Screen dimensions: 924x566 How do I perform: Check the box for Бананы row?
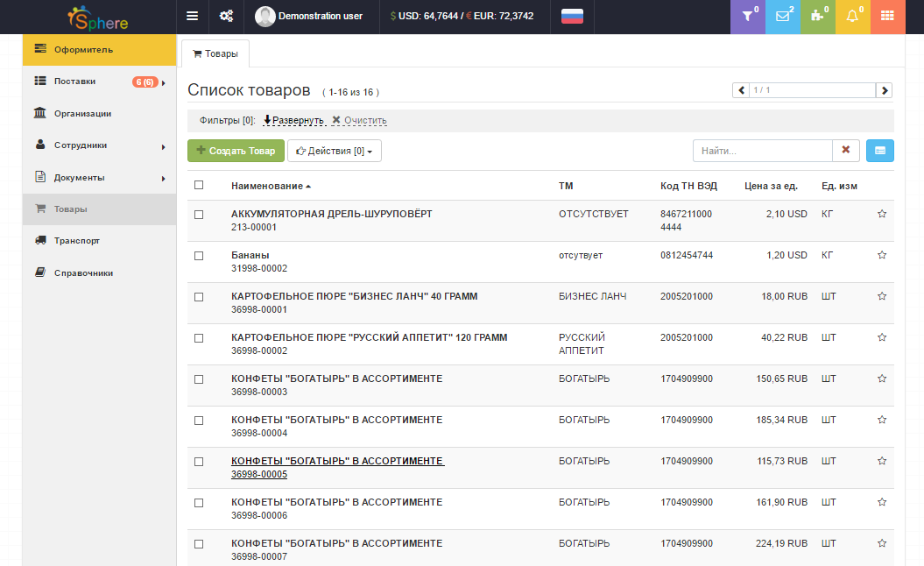pos(199,256)
